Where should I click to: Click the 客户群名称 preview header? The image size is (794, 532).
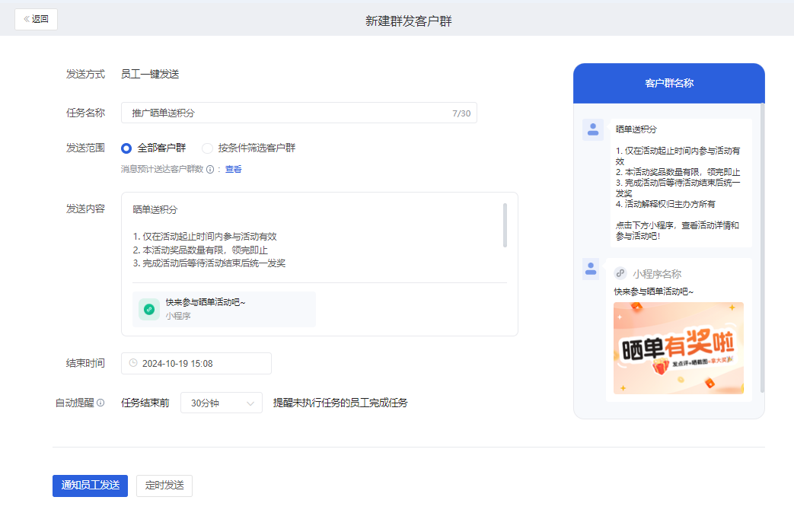click(x=669, y=84)
